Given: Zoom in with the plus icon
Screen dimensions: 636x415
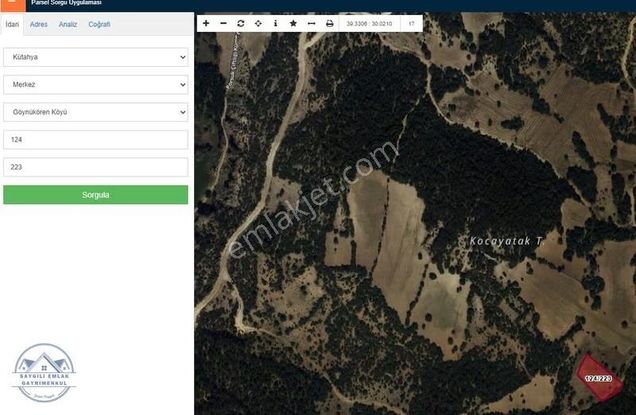Looking at the screenshot, I should (206, 23).
